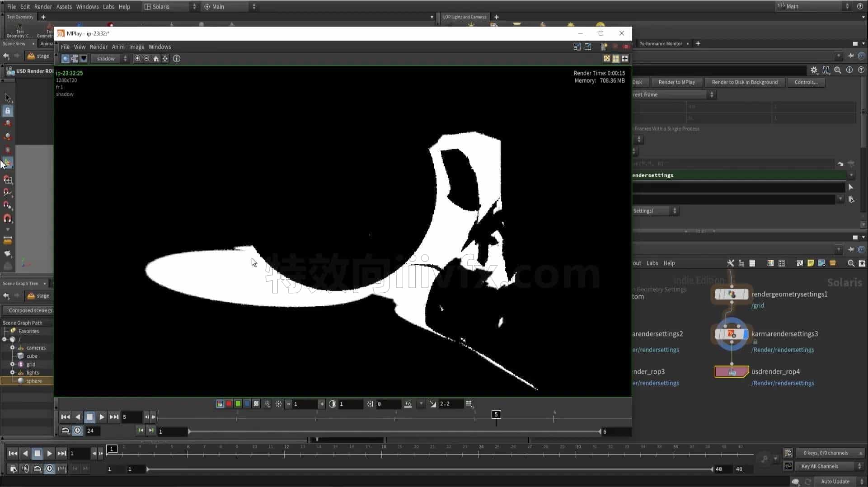The height and width of the screenshot is (487, 868).
Task: Click MPlay frame 5 timeline marker
Action: click(496, 415)
